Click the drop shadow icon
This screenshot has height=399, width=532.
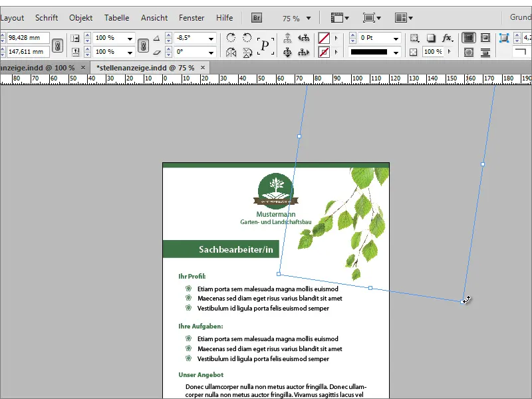[x=431, y=38]
